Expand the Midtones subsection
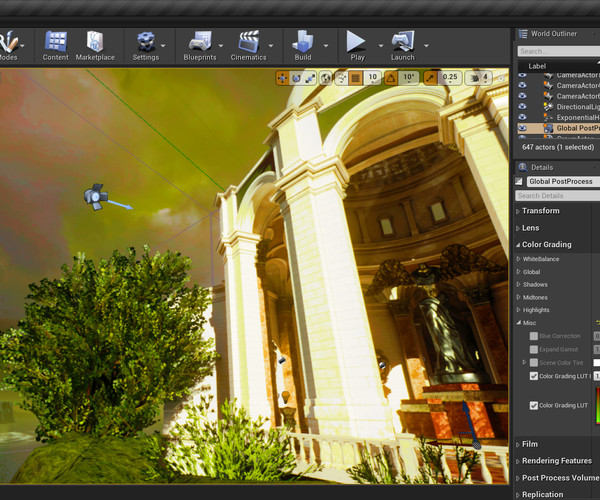 [518, 297]
